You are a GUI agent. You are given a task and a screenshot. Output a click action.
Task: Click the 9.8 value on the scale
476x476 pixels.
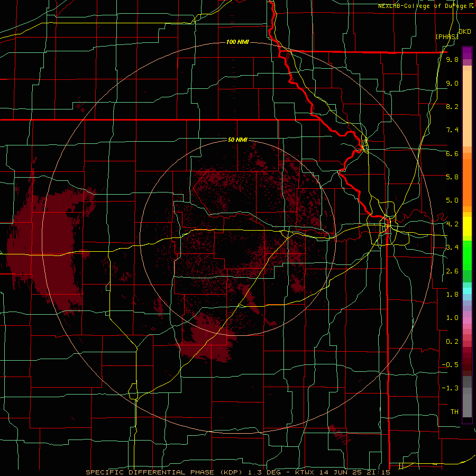pos(452,60)
